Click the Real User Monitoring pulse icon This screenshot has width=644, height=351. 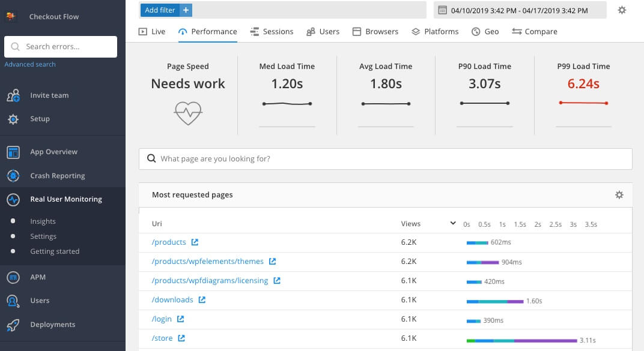(x=13, y=199)
